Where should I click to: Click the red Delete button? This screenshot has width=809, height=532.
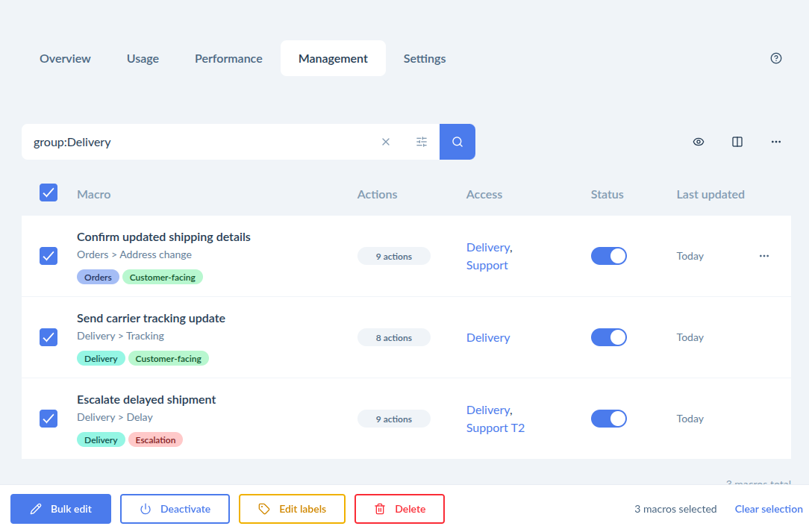[x=399, y=509]
